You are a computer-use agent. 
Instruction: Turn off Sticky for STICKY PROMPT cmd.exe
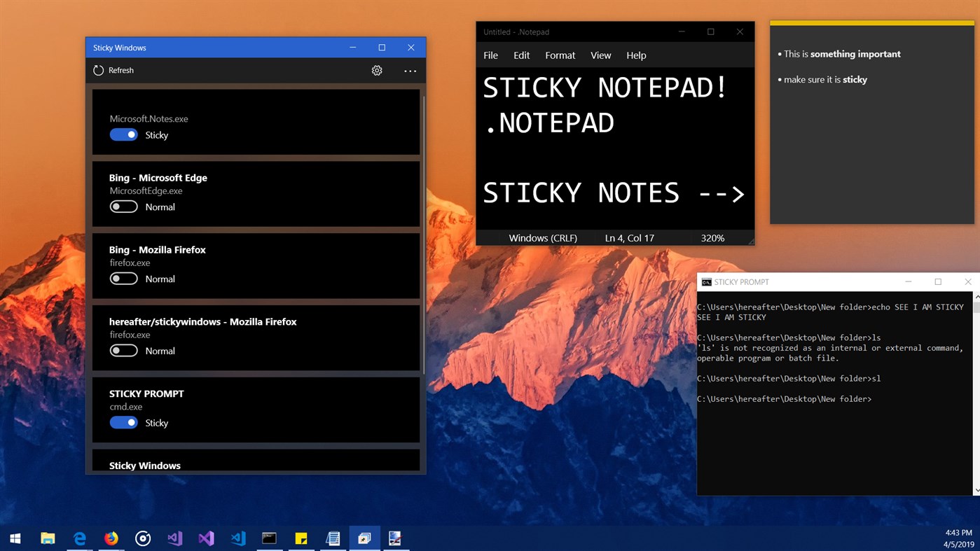(123, 422)
